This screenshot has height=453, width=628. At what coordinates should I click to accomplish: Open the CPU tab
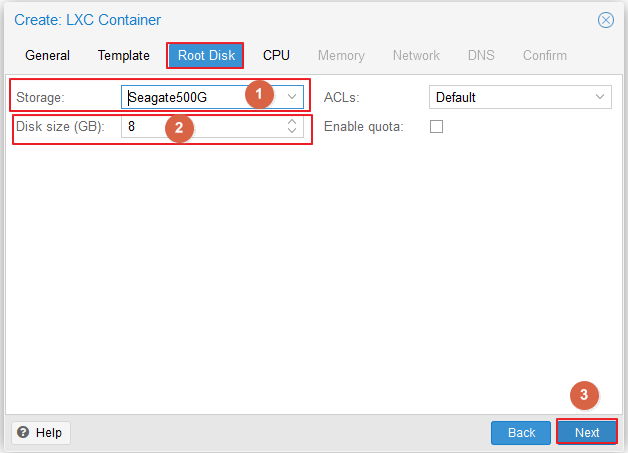point(276,55)
